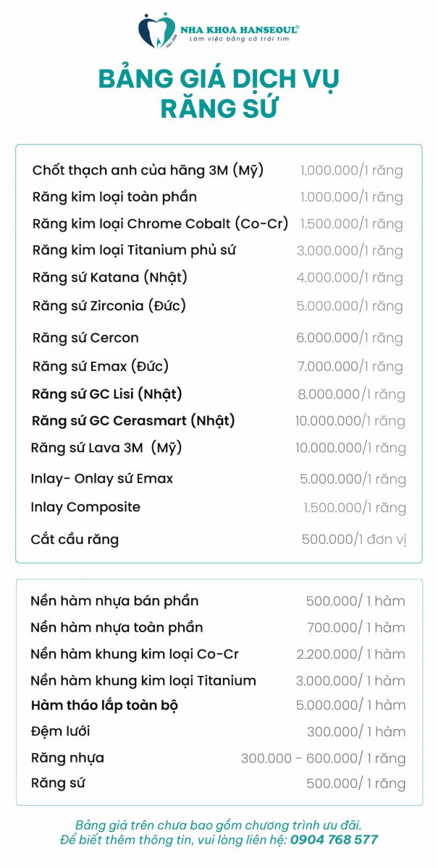Viewport: 438px width, 868px height.
Task: Click the 300.000 - 600.000/ 1 răng price
Action: point(323,759)
